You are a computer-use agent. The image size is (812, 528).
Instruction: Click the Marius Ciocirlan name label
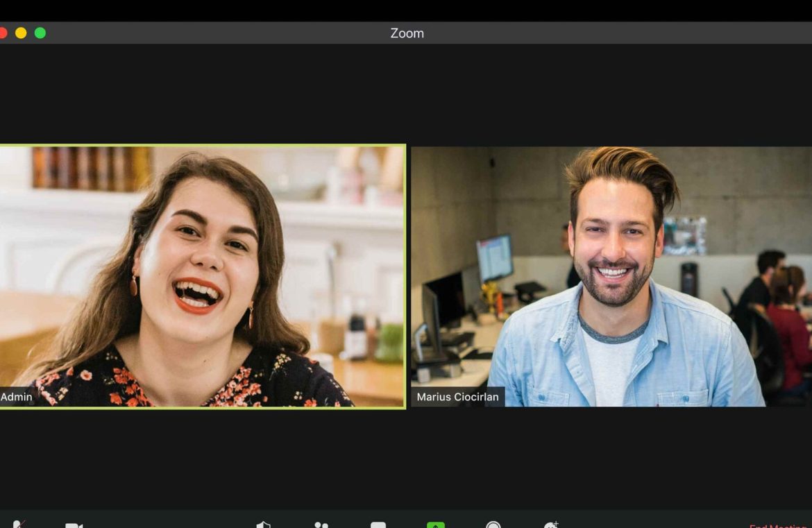click(457, 397)
